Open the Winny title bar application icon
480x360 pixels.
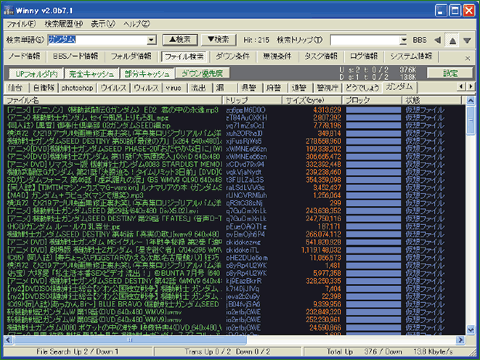(x=9, y=10)
